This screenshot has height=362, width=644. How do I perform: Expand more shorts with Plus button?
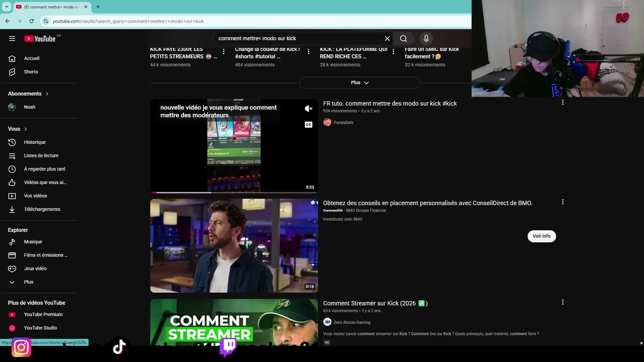tap(360, 82)
